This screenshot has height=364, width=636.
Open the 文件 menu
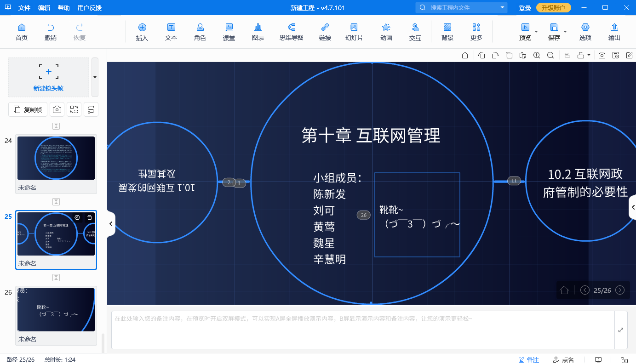coord(24,8)
